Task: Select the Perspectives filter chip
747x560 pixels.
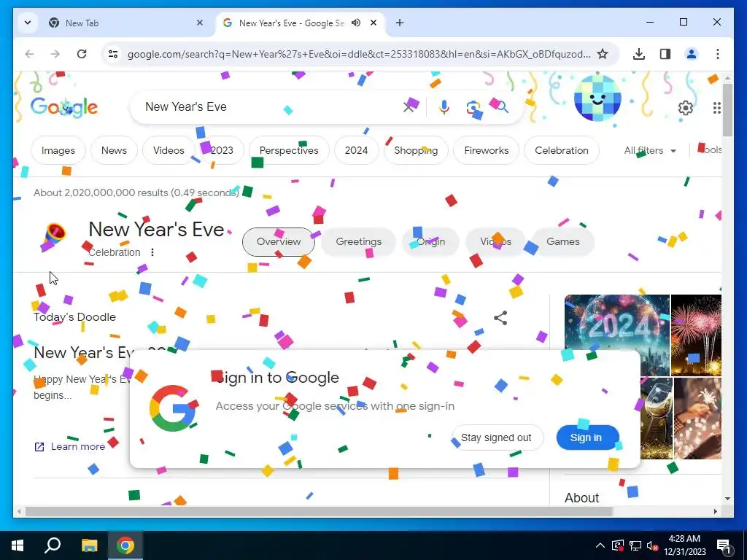Action: pos(289,150)
